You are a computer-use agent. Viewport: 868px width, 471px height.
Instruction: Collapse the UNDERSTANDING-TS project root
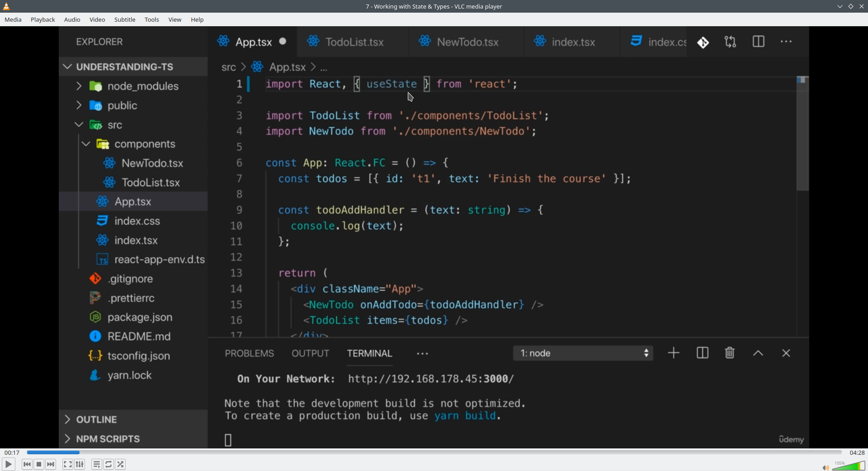tap(133, 67)
